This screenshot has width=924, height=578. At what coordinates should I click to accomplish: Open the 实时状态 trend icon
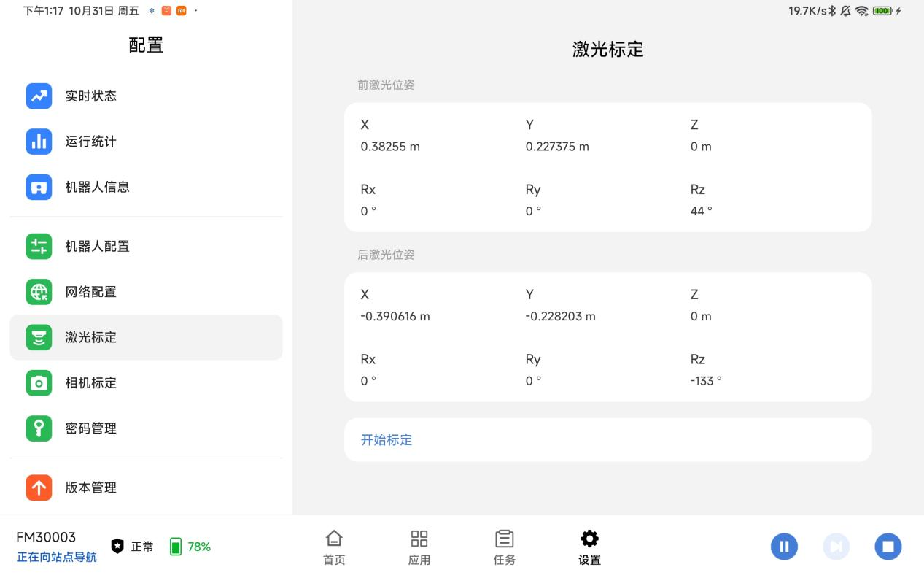[x=39, y=96]
